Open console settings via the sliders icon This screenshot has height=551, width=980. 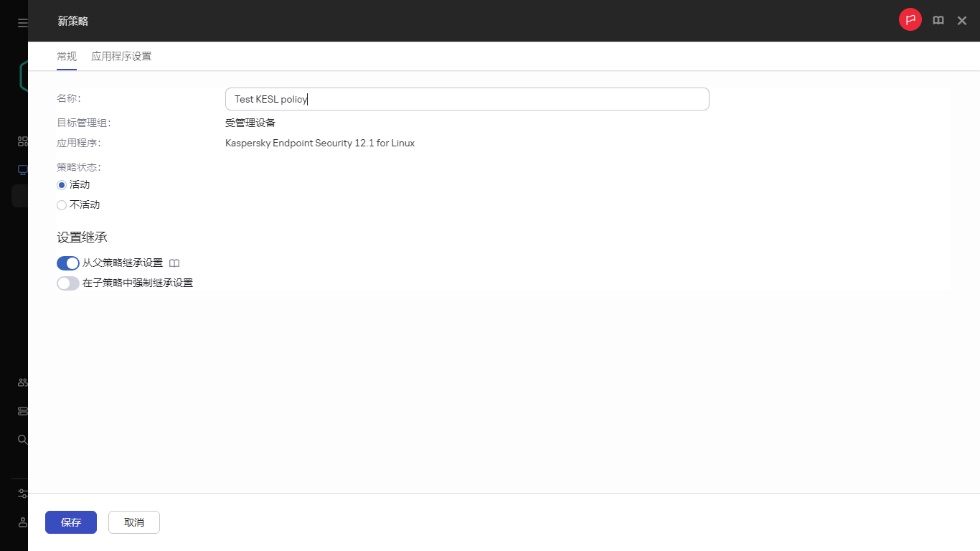(x=22, y=494)
